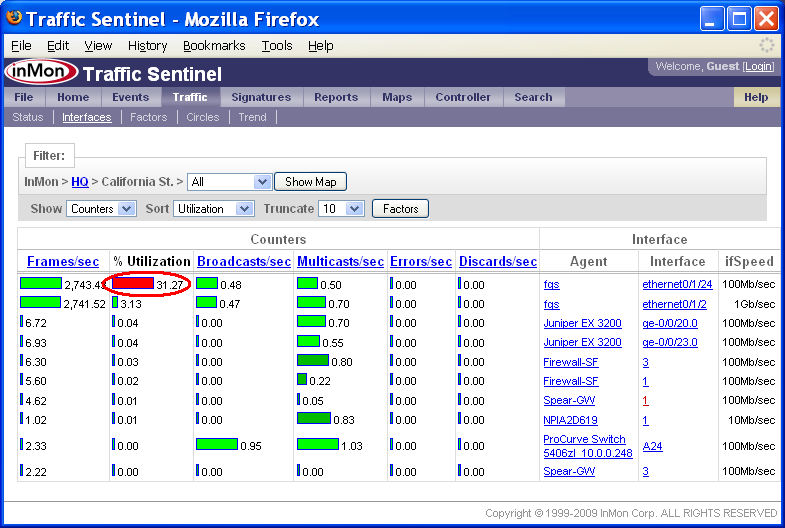Click the Login link
785x528 pixels.
point(759,67)
